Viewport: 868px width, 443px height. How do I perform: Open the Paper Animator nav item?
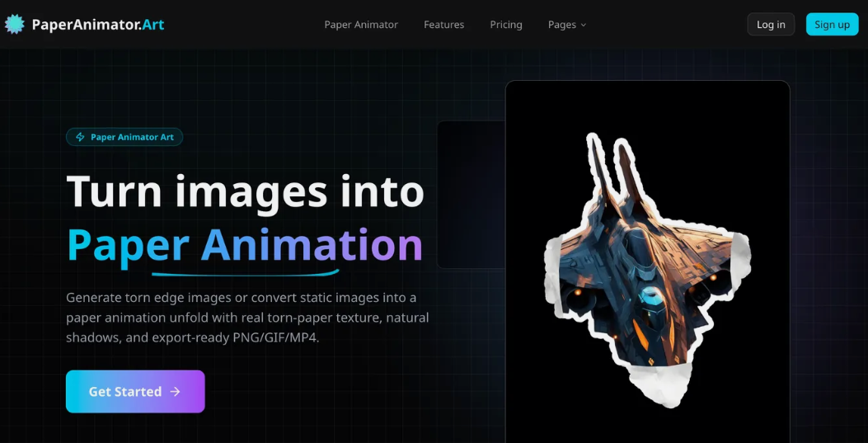click(x=361, y=25)
